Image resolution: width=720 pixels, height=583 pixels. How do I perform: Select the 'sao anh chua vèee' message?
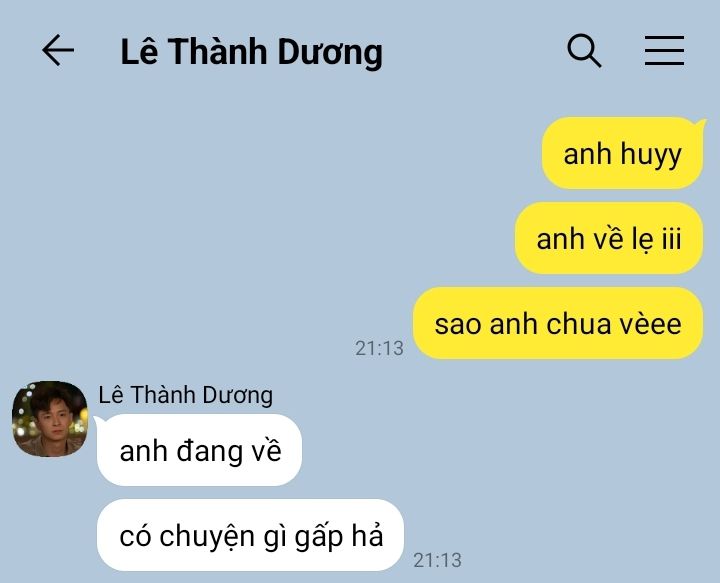(558, 323)
